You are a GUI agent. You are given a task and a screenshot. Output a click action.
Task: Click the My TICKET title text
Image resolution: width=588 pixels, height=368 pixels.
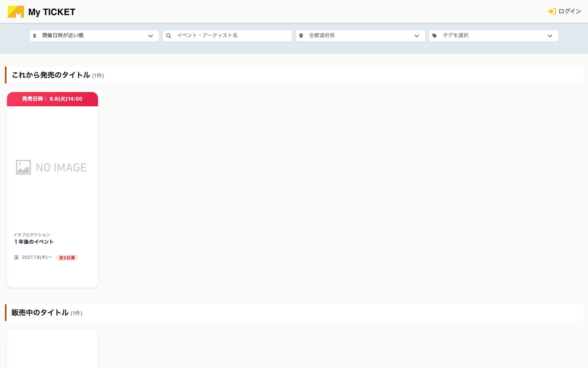[x=52, y=12]
